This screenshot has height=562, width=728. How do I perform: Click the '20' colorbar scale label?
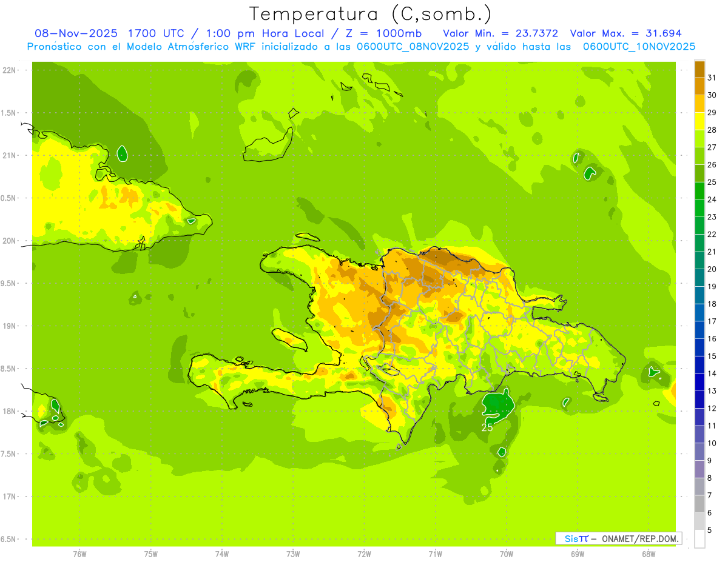coord(712,269)
